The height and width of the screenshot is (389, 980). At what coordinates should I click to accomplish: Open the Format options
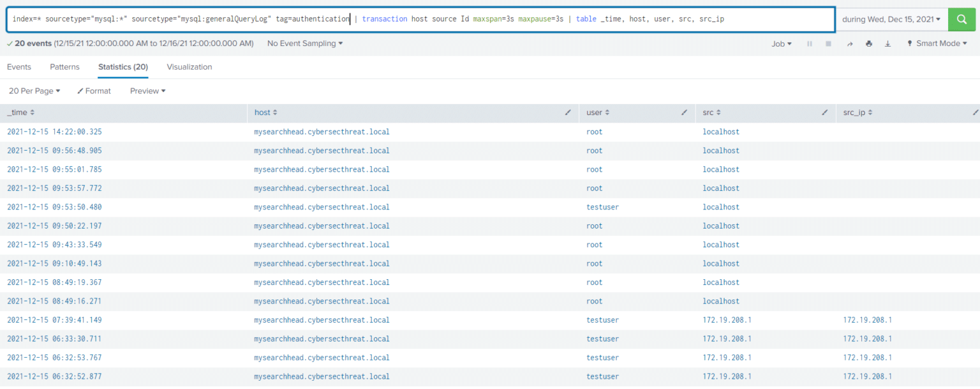click(x=94, y=91)
